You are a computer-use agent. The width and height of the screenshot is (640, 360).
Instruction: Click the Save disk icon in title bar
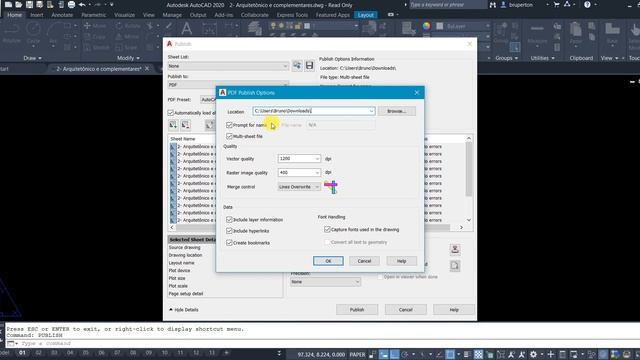[29, 5]
